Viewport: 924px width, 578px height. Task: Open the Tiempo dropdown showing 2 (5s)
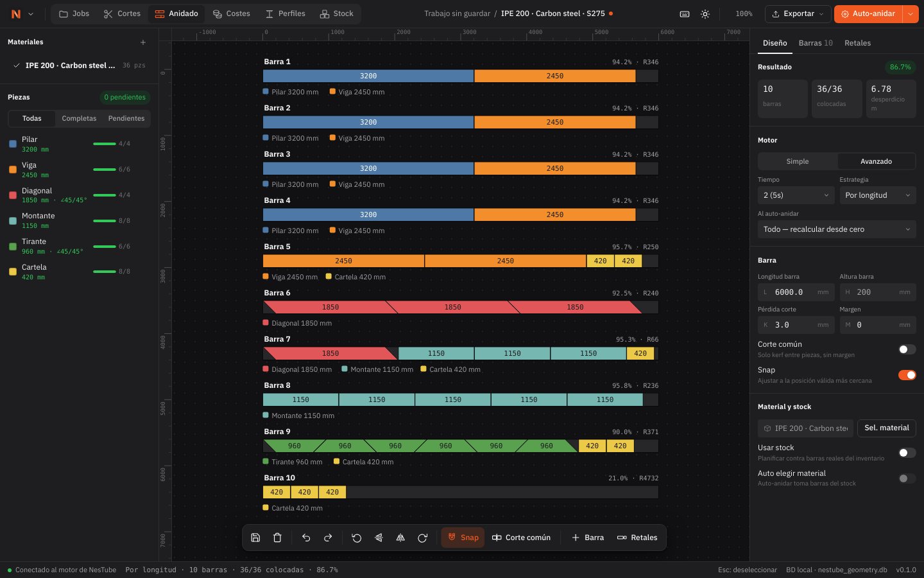point(796,195)
